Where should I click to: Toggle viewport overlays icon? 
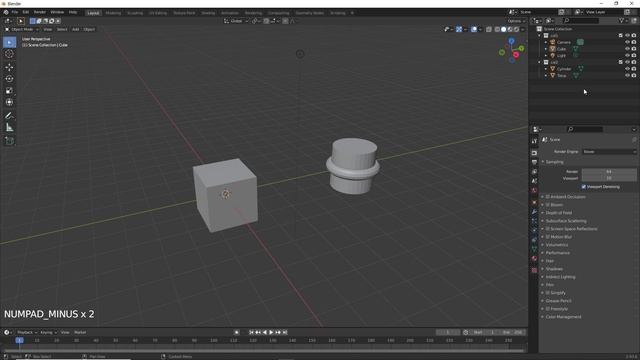(x=474, y=29)
